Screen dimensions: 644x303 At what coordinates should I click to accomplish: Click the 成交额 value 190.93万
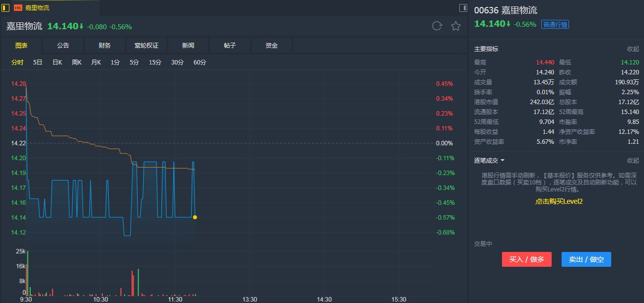point(627,82)
